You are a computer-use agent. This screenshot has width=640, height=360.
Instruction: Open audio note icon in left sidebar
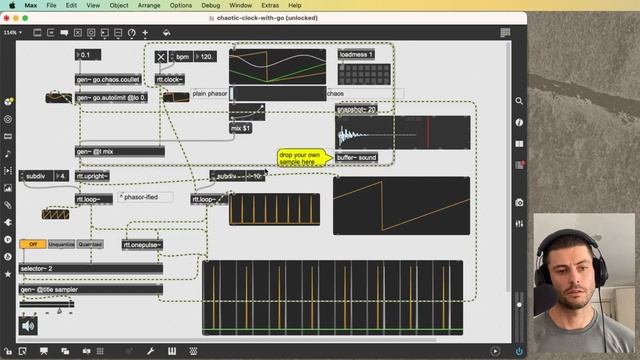pyautogui.click(x=8, y=153)
